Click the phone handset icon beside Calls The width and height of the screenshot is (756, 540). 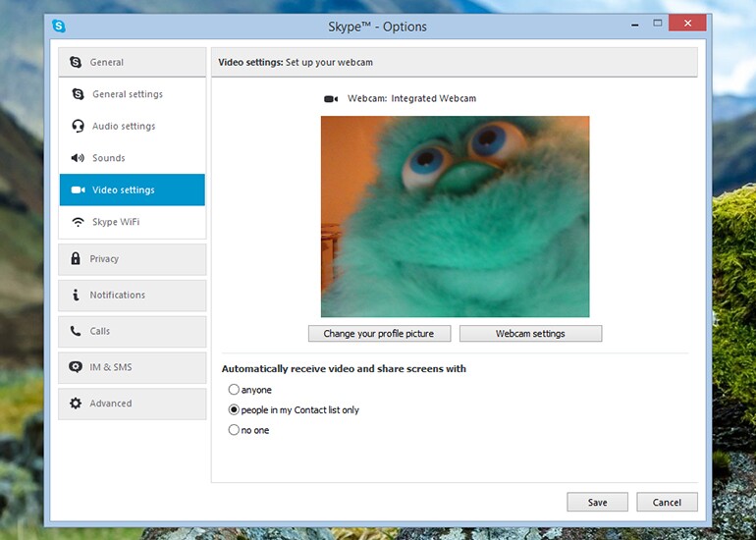76,331
